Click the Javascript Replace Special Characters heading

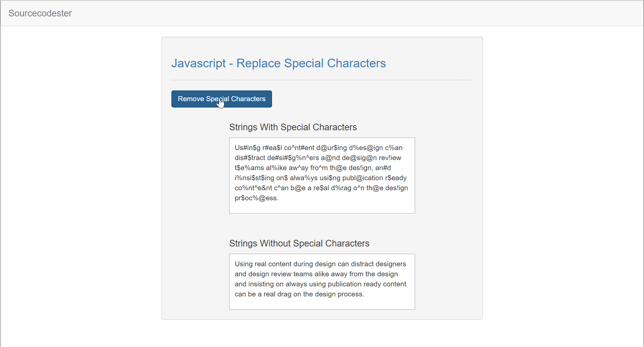click(x=278, y=63)
